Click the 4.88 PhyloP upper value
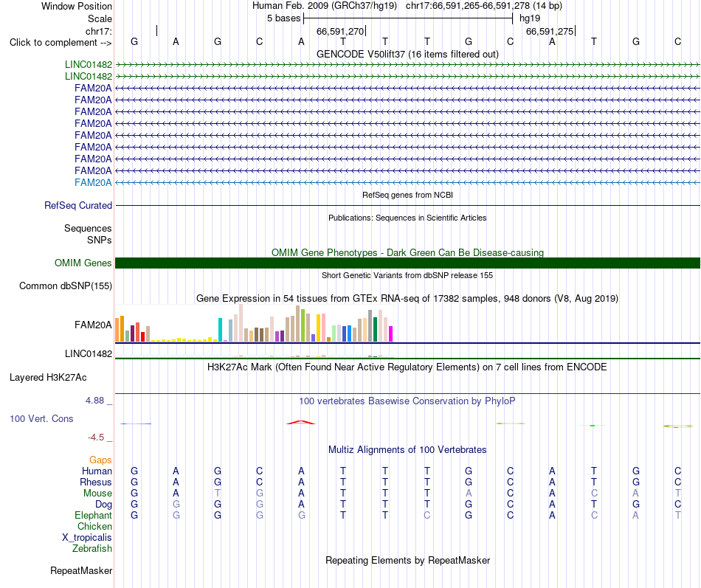The height and width of the screenshot is (588, 701). pos(95,401)
